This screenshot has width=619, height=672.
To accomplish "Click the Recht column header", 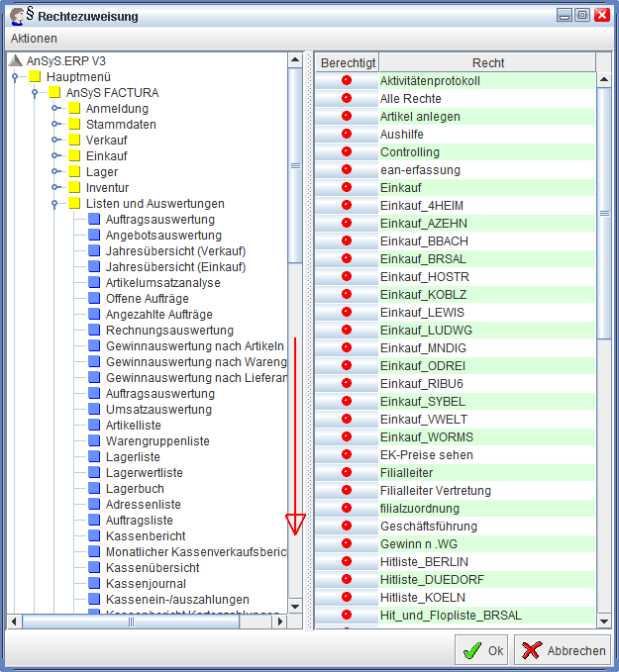I will 487,63.
